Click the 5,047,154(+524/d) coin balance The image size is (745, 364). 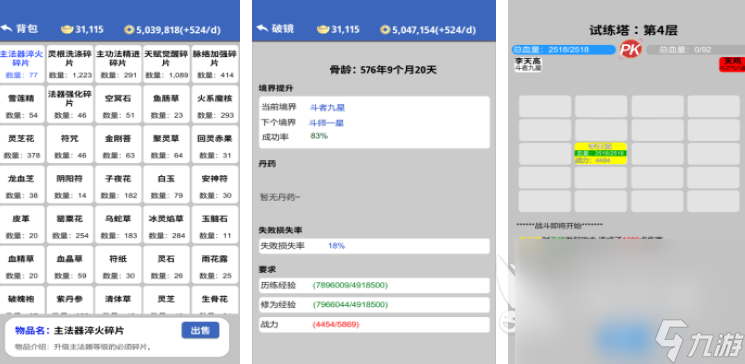point(434,30)
